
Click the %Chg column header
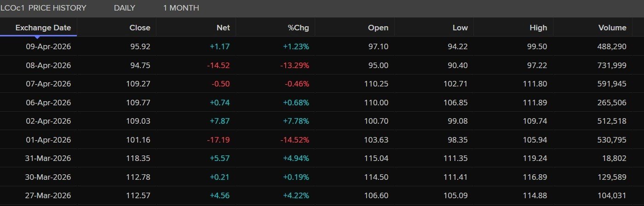coord(299,28)
